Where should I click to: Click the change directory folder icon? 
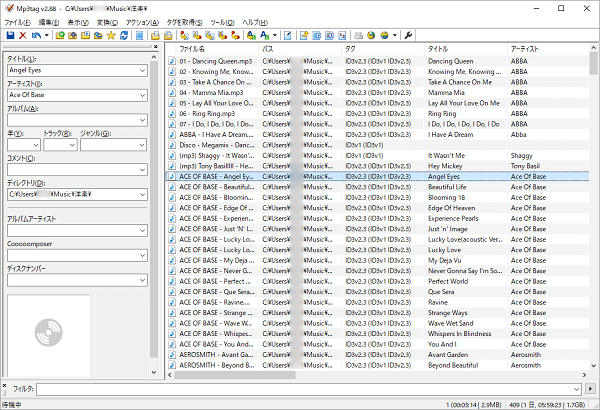(61, 35)
